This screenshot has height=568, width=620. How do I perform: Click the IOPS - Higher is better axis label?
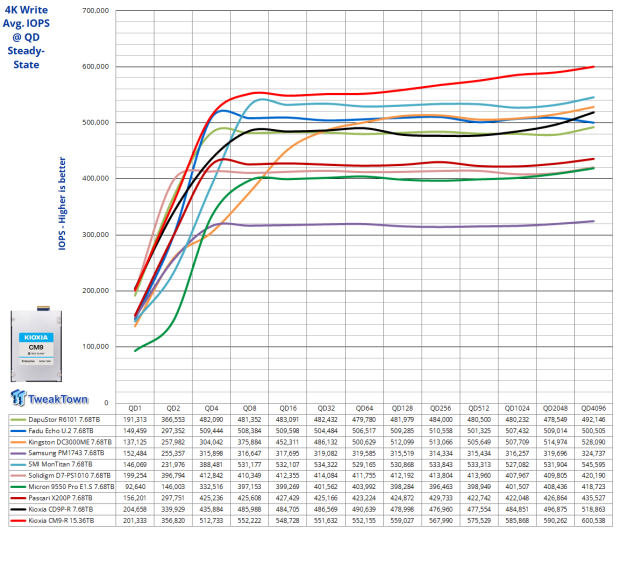62,204
